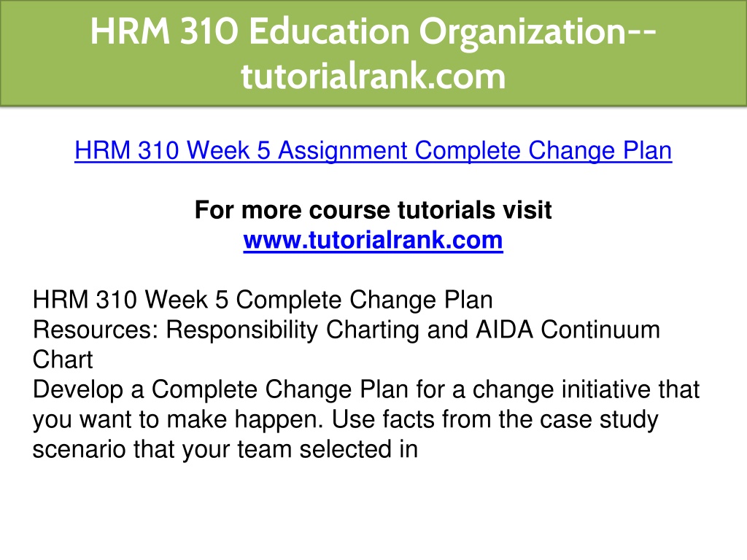Click 'tutorialrank.com' in the green header
The height and width of the screenshot is (560, 747).
pyautogui.click(x=373, y=76)
